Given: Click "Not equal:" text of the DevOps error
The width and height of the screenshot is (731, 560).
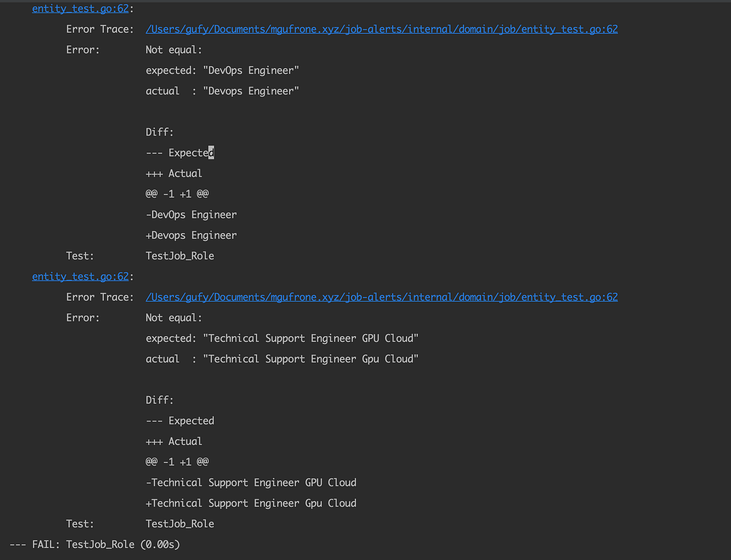Looking at the screenshot, I should click(174, 50).
